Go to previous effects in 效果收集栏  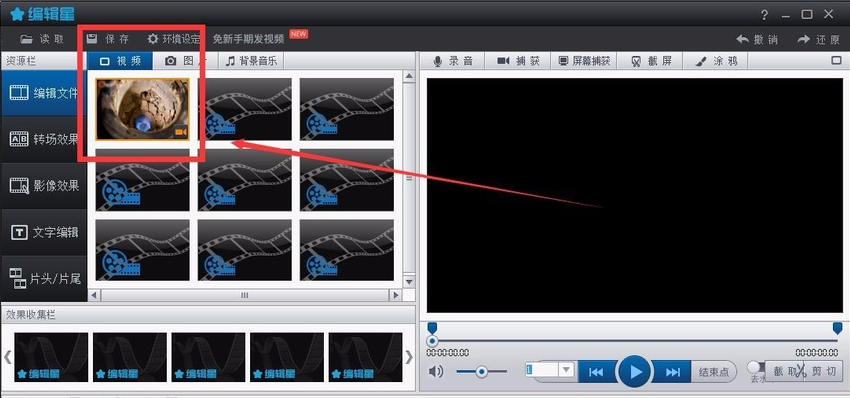point(8,357)
